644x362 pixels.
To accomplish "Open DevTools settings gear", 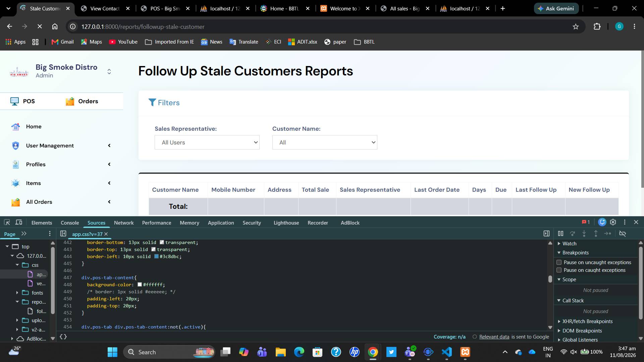I will tap(613, 222).
